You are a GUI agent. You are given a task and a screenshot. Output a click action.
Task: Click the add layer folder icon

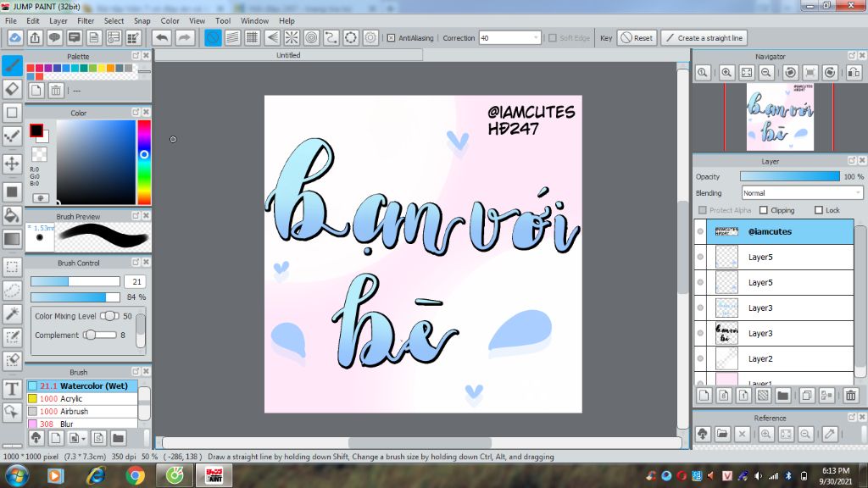[x=782, y=395]
